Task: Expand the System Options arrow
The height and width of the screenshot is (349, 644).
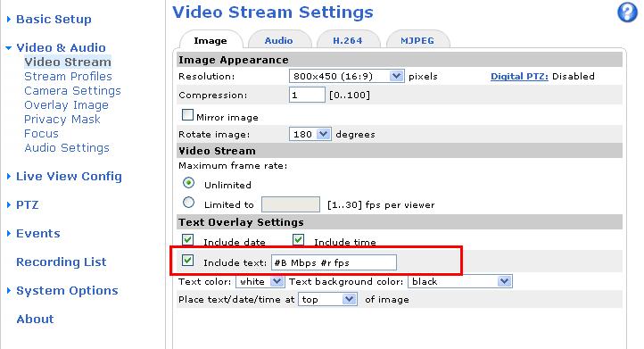Action: click(x=9, y=291)
